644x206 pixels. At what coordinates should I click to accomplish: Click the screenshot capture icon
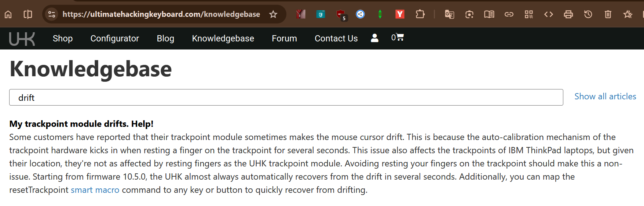tap(469, 14)
